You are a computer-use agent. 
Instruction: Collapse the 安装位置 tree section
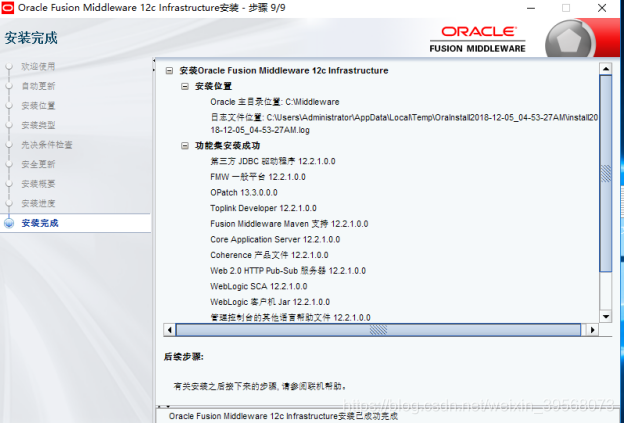click(185, 86)
